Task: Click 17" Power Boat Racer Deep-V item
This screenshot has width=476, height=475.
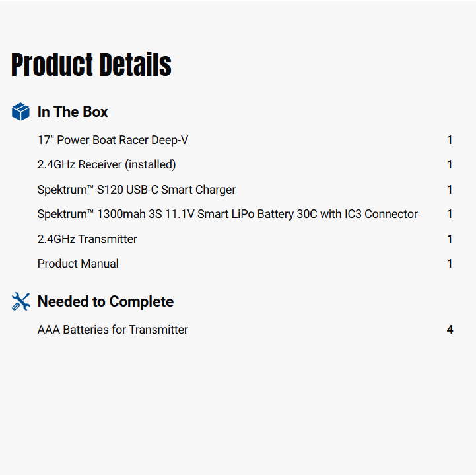Action: tap(113, 140)
